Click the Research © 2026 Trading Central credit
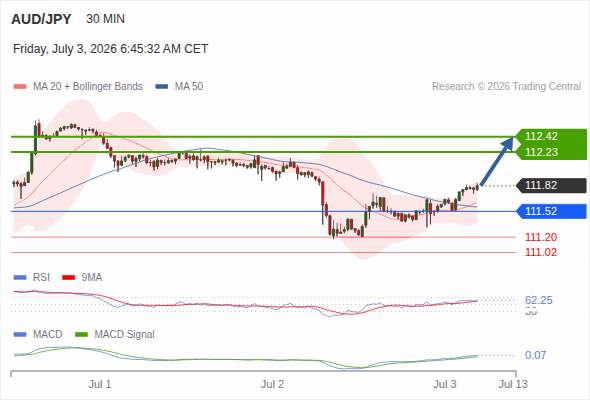This screenshot has width=590, height=400. click(x=506, y=87)
